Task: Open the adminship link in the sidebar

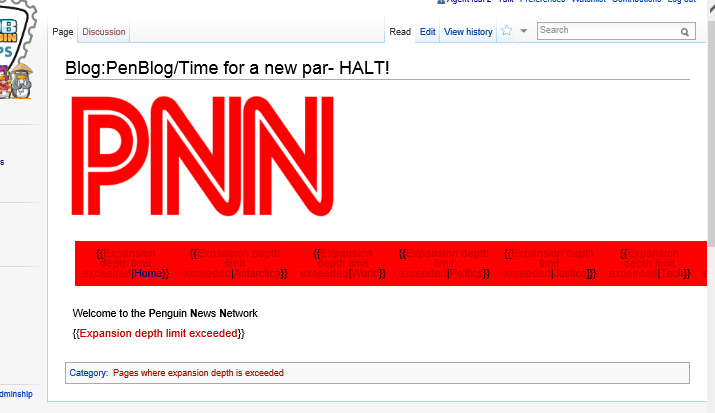Action: coord(16,394)
